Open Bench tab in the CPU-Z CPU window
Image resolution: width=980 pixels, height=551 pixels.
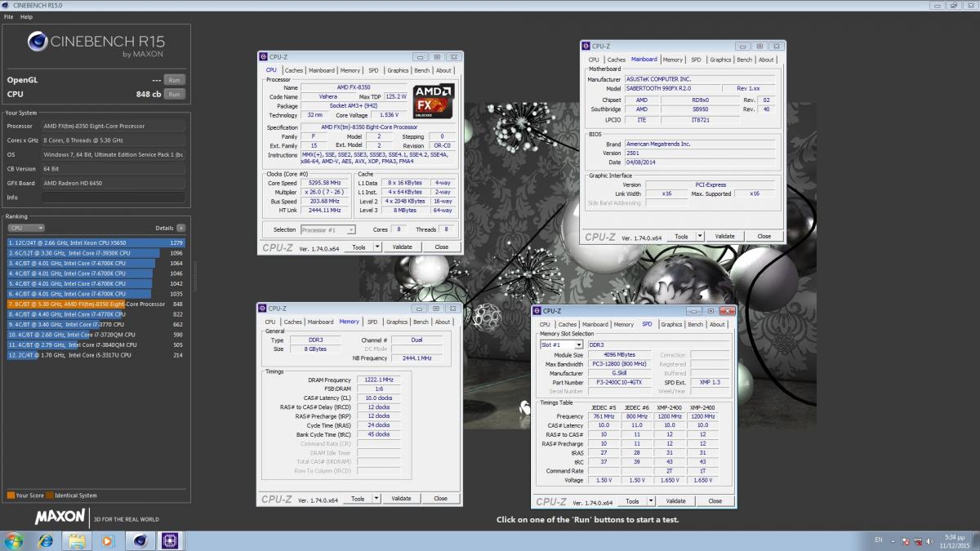pos(421,70)
